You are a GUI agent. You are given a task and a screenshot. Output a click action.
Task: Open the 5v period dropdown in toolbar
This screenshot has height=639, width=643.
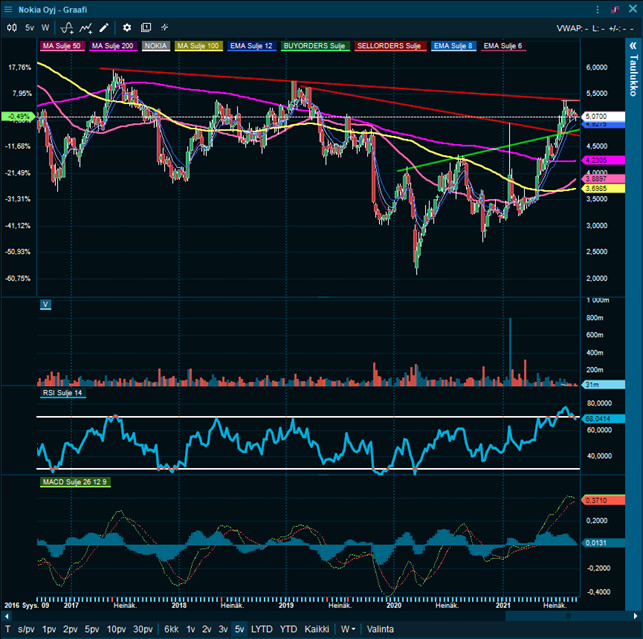[x=30, y=27]
